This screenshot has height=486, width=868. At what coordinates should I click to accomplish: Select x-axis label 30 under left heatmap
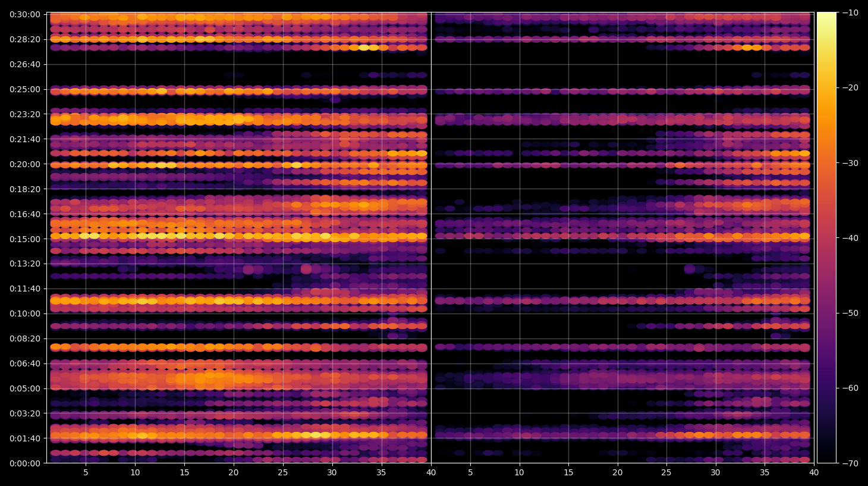coord(332,473)
